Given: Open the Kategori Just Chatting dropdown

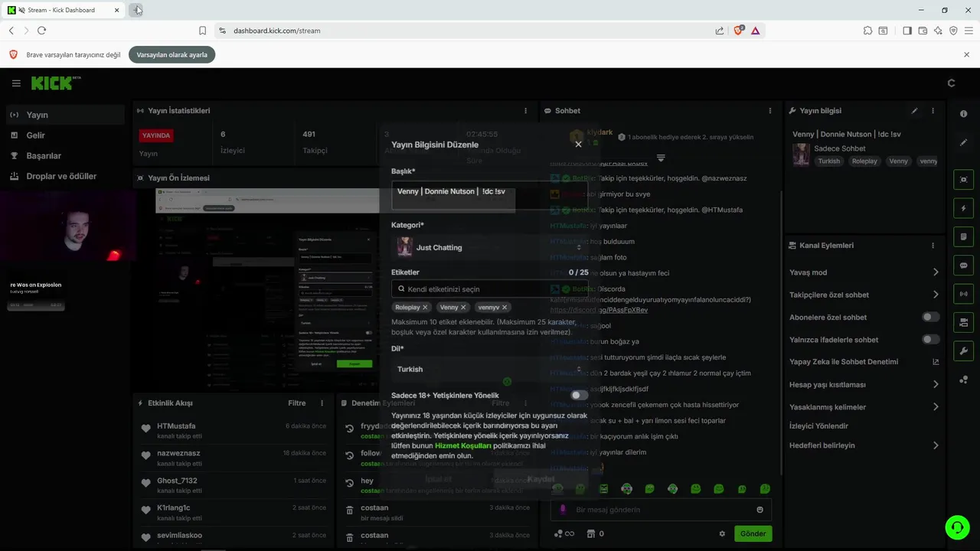Looking at the screenshot, I should coord(489,248).
